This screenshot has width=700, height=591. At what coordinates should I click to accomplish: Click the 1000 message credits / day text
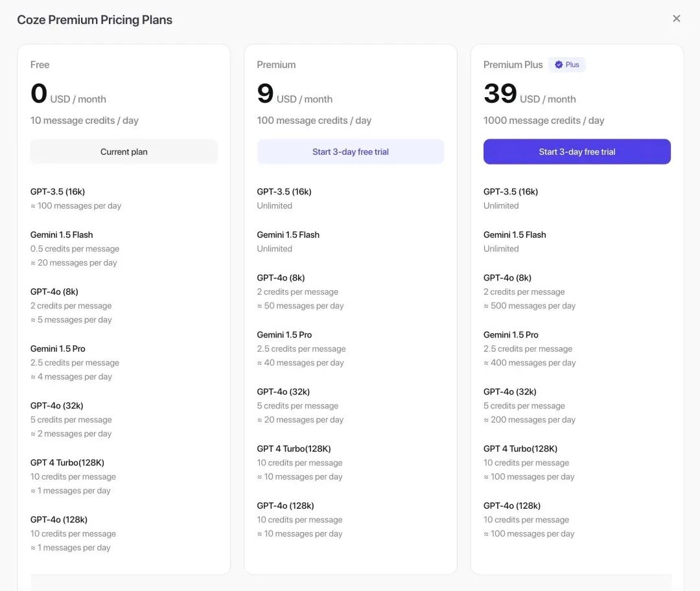click(543, 121)
